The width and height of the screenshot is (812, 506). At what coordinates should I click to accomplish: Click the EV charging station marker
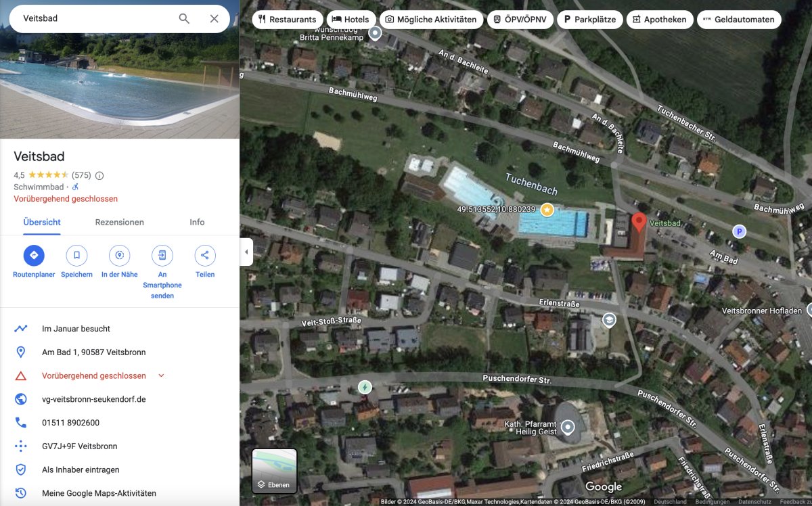coord(365,387)
